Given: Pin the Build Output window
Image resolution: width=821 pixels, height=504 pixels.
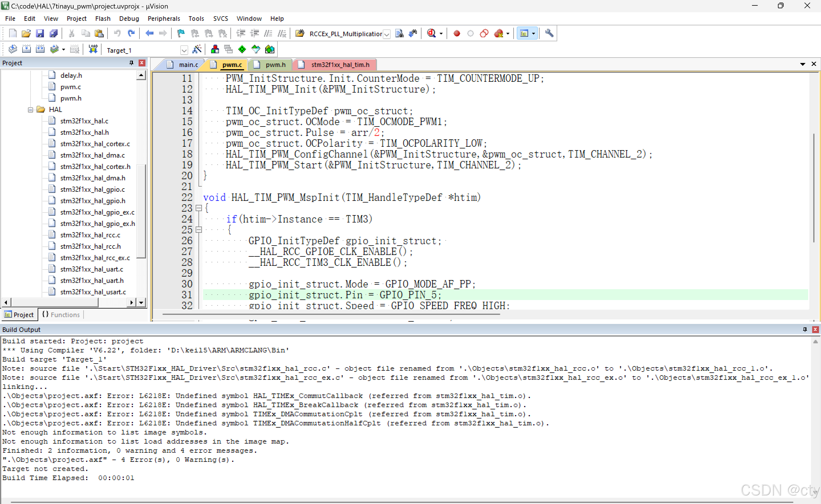Looking at the screenshot, I should (x=805, y=329).
